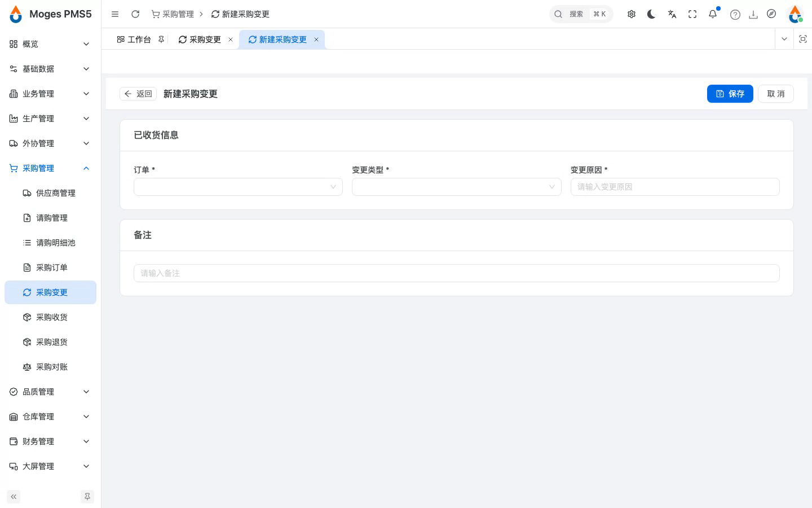Open user avatar menu
This screenshot has width=812, height=508.
pyautogui.click(x=795, y=14)
